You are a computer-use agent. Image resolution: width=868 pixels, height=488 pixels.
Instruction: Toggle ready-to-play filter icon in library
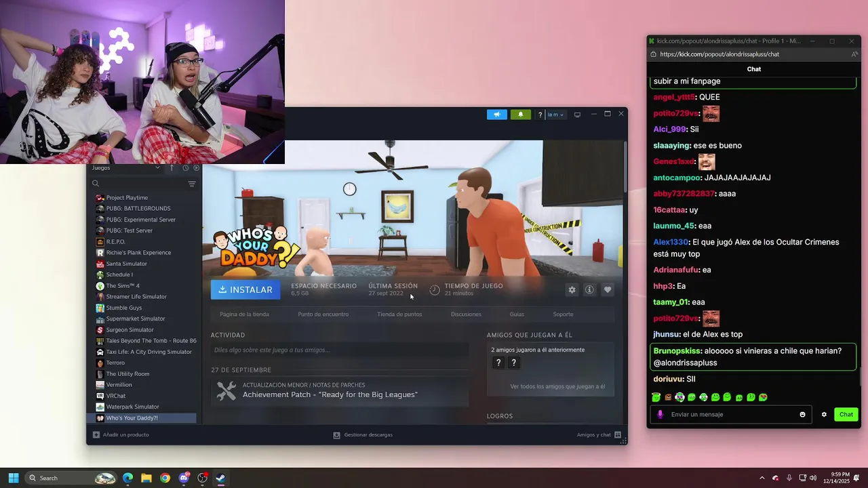pyautogui.click(x=197, y=168)
